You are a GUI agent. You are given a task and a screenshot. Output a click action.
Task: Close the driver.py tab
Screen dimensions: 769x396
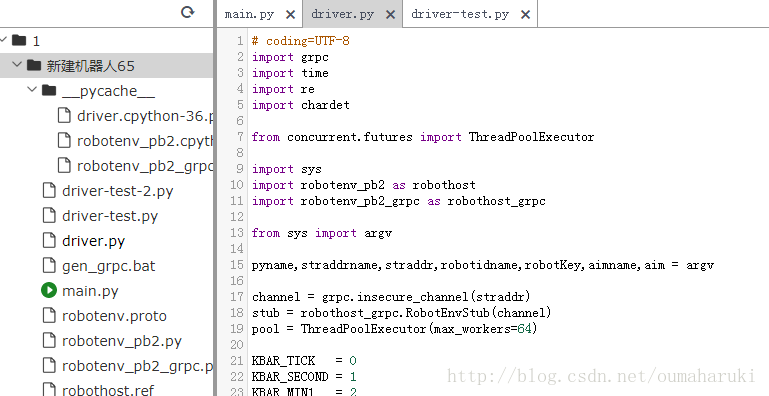tap(390, 15)
